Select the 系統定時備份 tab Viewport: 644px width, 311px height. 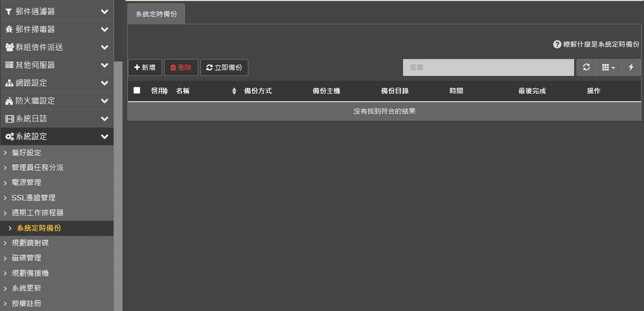(156, 14)
